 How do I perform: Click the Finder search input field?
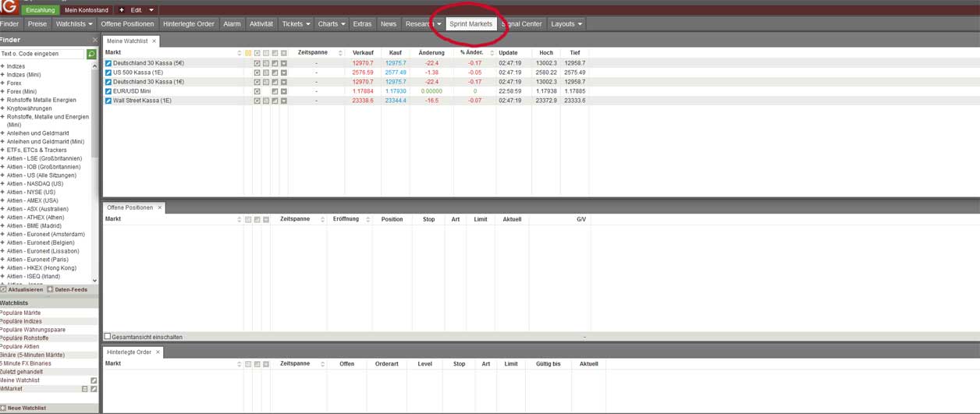(x=42, y=54)
